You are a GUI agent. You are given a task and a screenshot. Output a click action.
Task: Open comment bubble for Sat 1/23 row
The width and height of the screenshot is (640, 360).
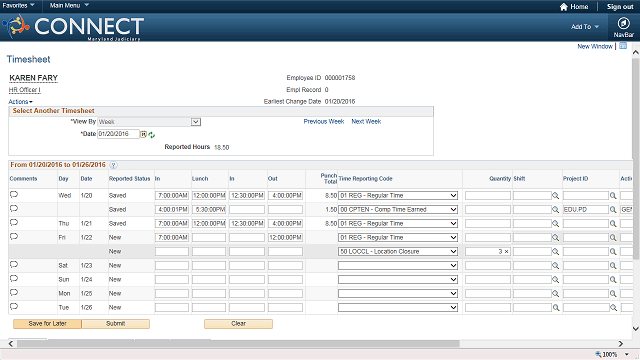tap(14, 265)
